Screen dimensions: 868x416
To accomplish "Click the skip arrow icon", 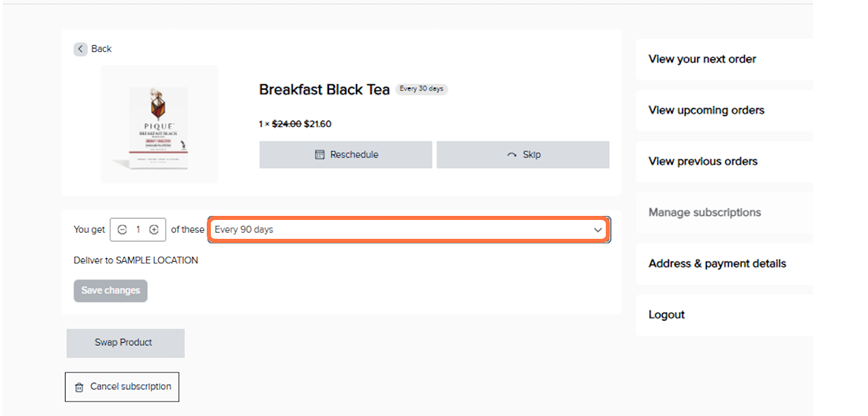I will click(513, 155).
